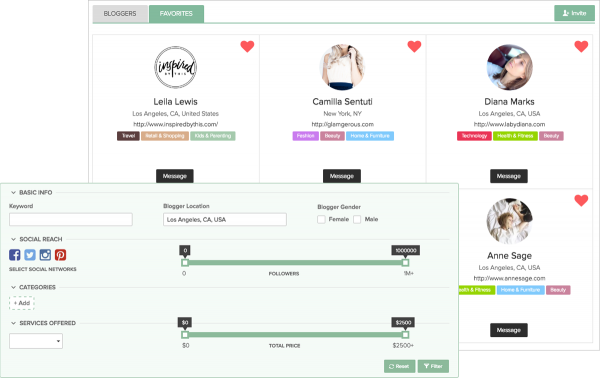The width and height of the screenshot is (600, 378).
Task: Check the Male gender checkbox
Action: 357,219
